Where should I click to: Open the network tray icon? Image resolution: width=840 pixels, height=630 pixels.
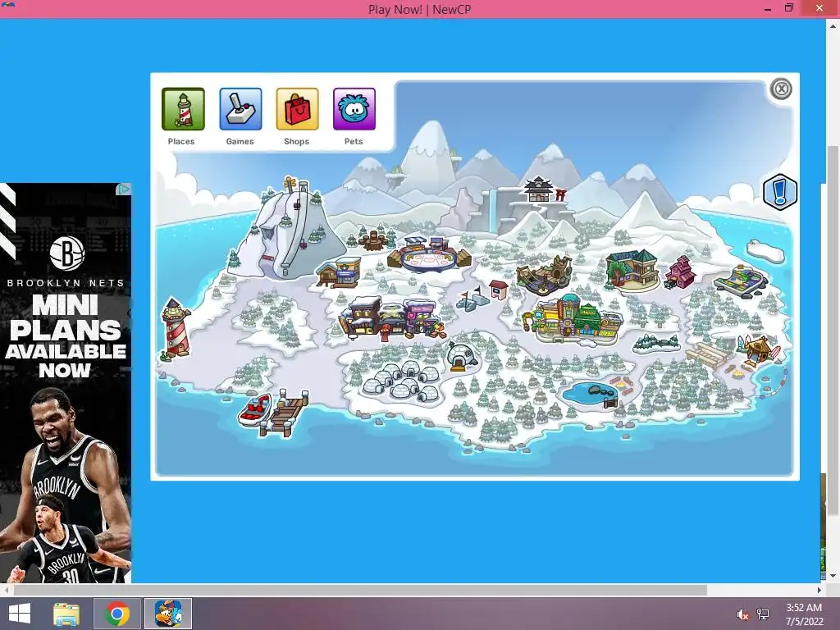(762, 614)
